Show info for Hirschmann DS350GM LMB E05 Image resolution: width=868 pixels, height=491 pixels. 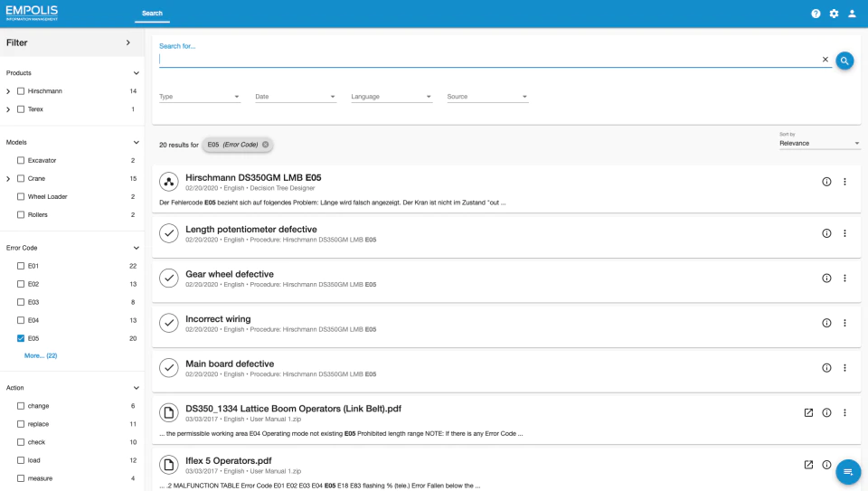point(826,182)
